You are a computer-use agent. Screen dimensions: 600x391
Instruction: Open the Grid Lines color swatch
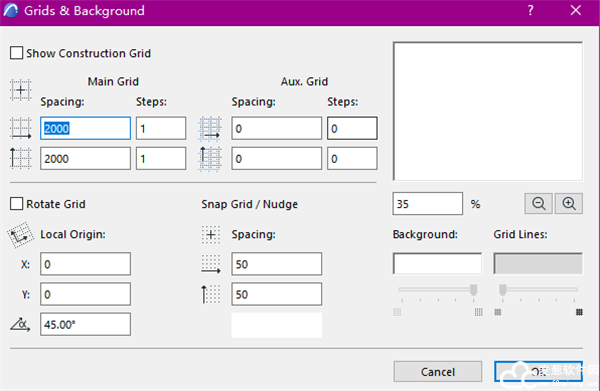538,263
